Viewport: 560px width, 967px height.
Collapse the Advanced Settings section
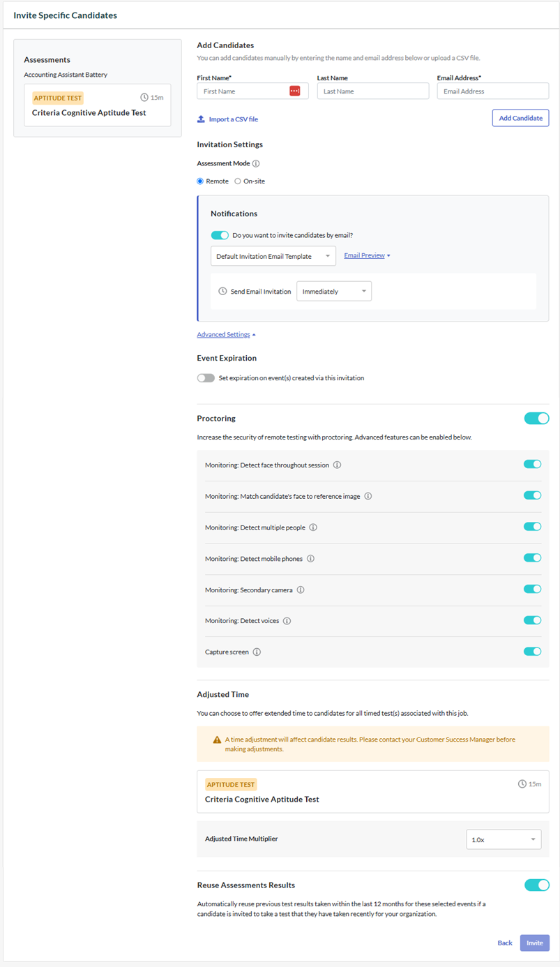point(227,335)
